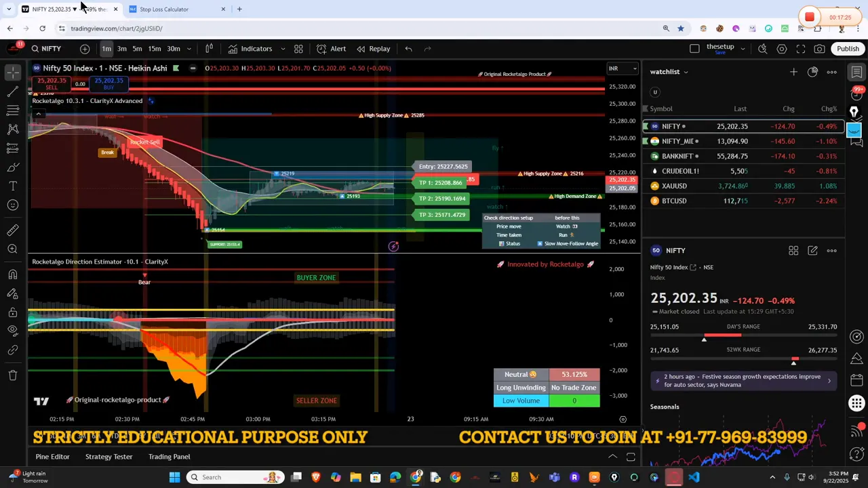This screenshot has width=868, height=488.
Task: Select the 5m timeframe
Action: tap(137, 49)
